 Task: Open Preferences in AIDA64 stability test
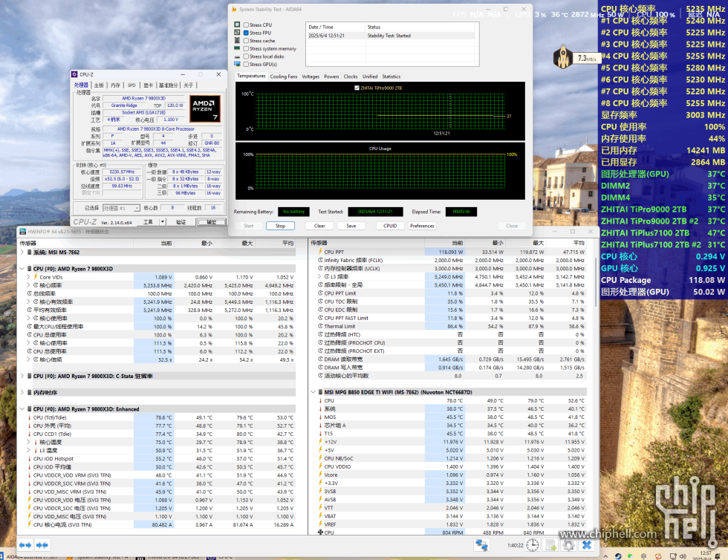422,226
